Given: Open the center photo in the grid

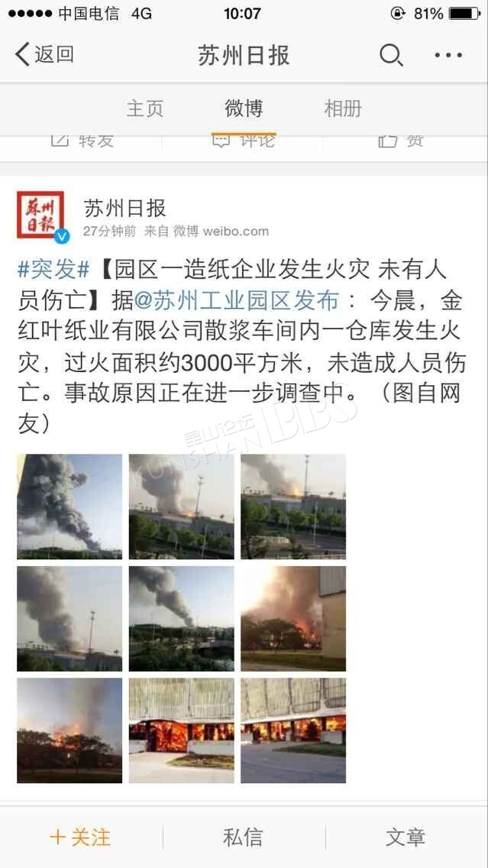Looking at the screenshot, I should pyautogui.click(x=182, y=618).
